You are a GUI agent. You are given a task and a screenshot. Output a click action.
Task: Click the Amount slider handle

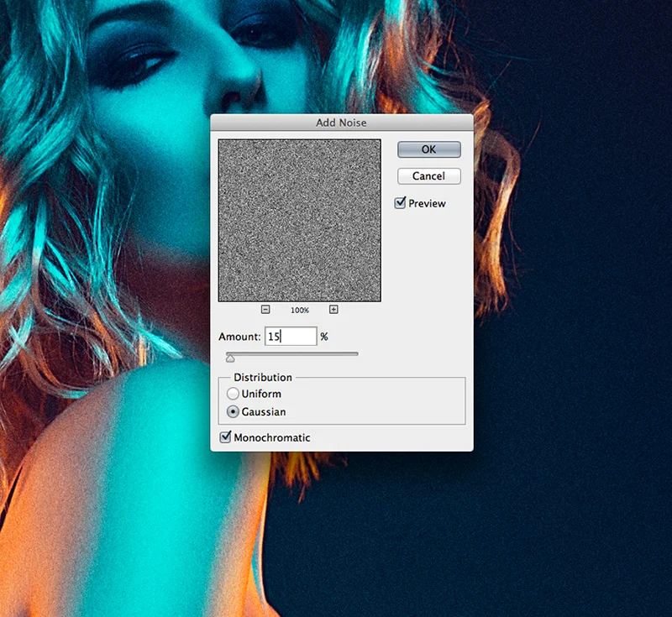[x=230, y=358]
